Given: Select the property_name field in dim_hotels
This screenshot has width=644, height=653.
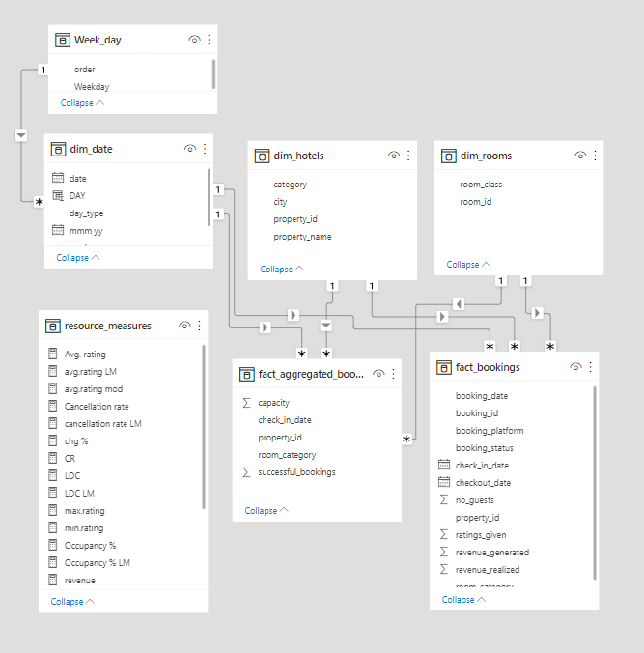Looking at the screenshot, I should (x=302, y=237).
